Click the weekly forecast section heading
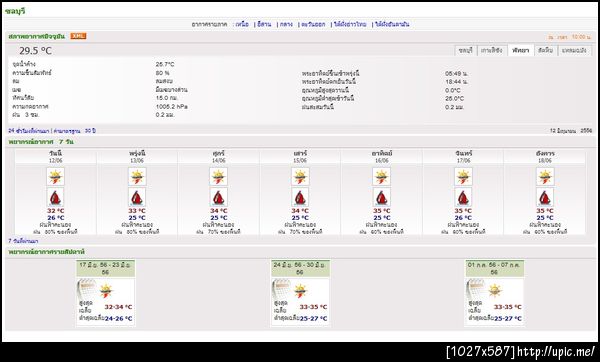 tap(46, 252)
